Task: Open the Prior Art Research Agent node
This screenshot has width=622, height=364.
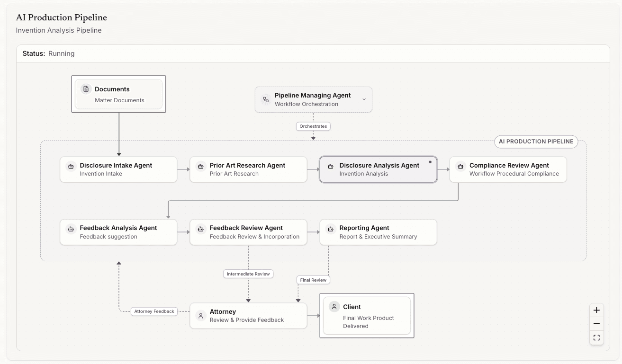Action: (248, 169)
